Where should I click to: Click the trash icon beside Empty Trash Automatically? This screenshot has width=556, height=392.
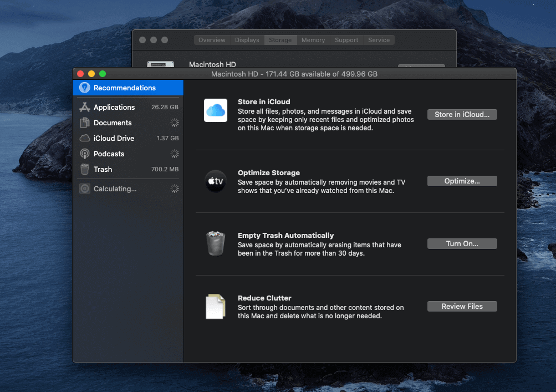coord(216,243)
